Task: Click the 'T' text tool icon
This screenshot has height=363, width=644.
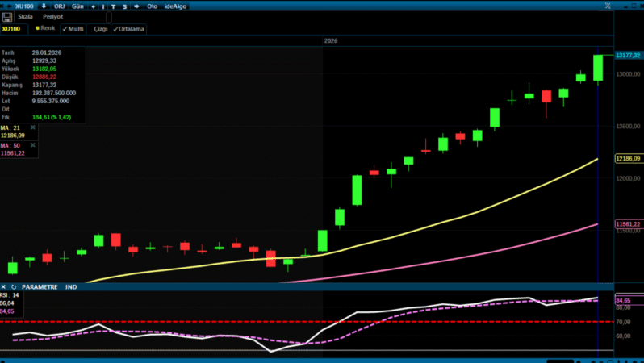Action: click(x=113, y=6)
